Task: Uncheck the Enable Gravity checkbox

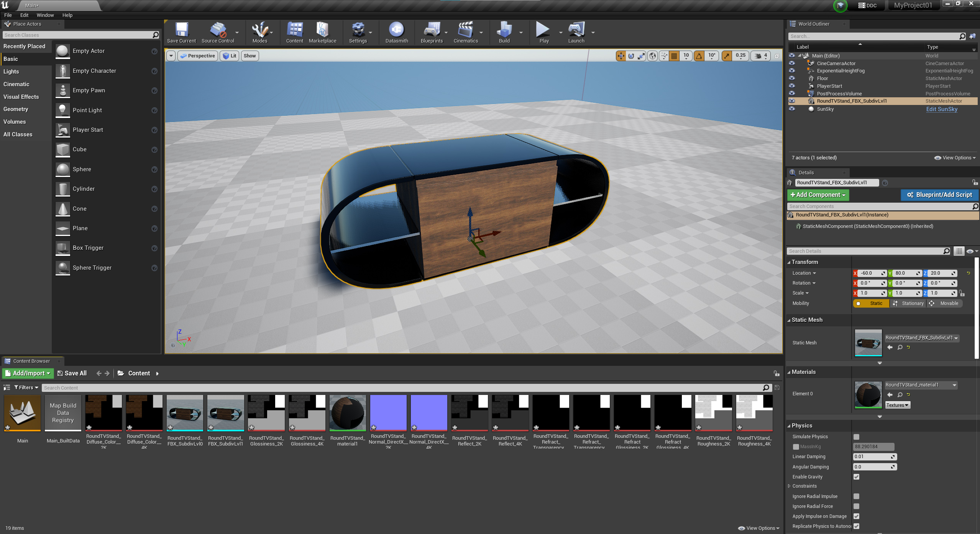Action: (x=856, y=477)
